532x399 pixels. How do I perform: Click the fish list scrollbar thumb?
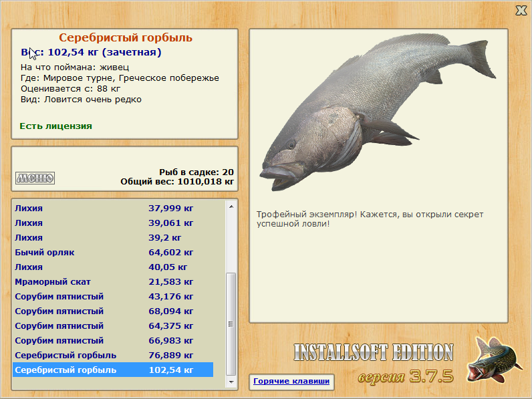(x=231, y=324)
